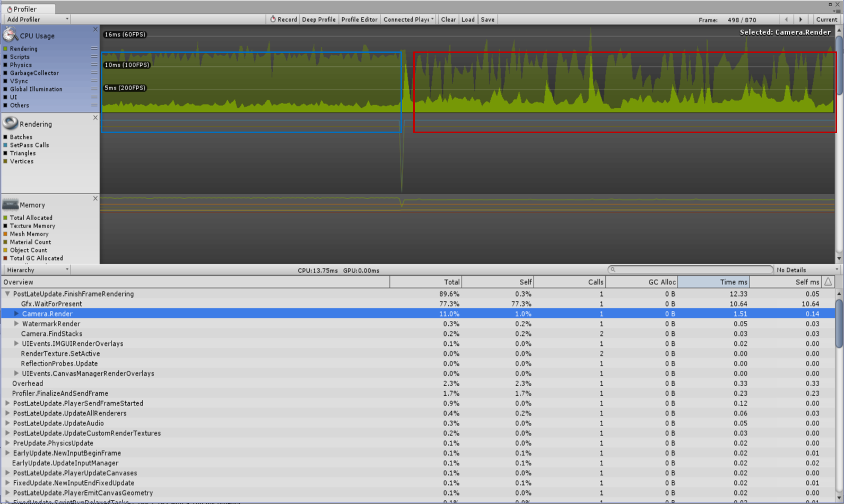This screenshot has height=504, width=844.
Task: Expand UIEvents.IMGUIRenderOverlays row
Action: [x=16, y=344]
